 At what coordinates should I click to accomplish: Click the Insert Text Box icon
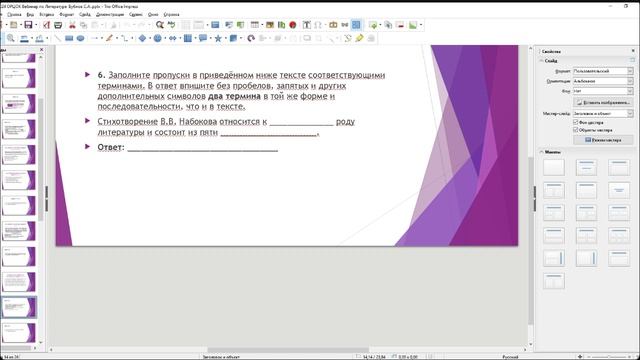coord(307,25)
